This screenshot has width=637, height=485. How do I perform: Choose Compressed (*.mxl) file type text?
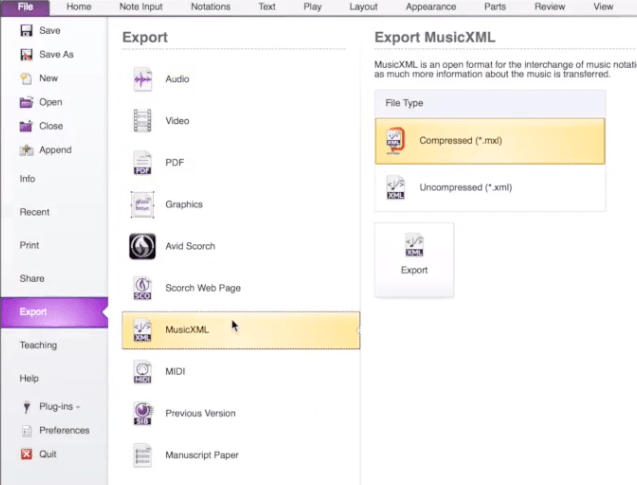[x=461, y=141]
